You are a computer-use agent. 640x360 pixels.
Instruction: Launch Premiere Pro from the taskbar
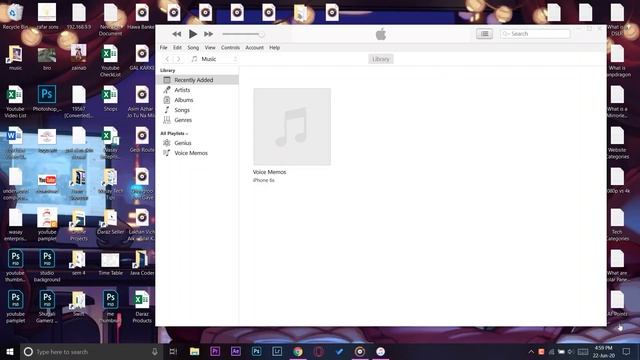215,351
